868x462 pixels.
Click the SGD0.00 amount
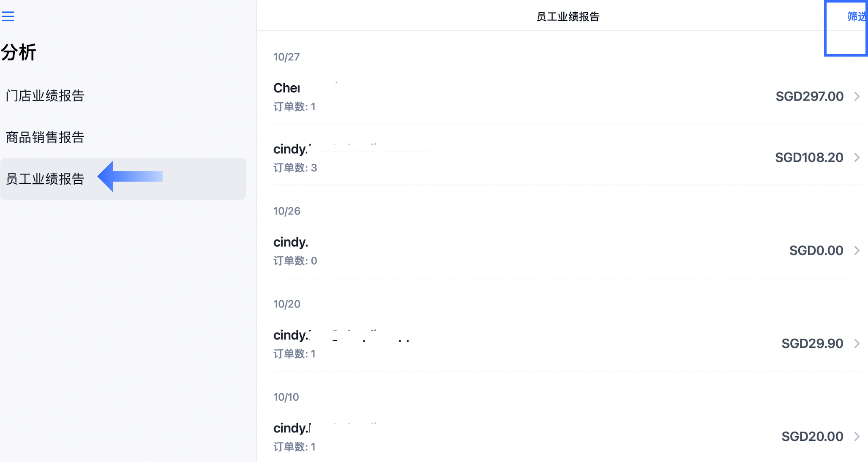(x=816, y=250)
